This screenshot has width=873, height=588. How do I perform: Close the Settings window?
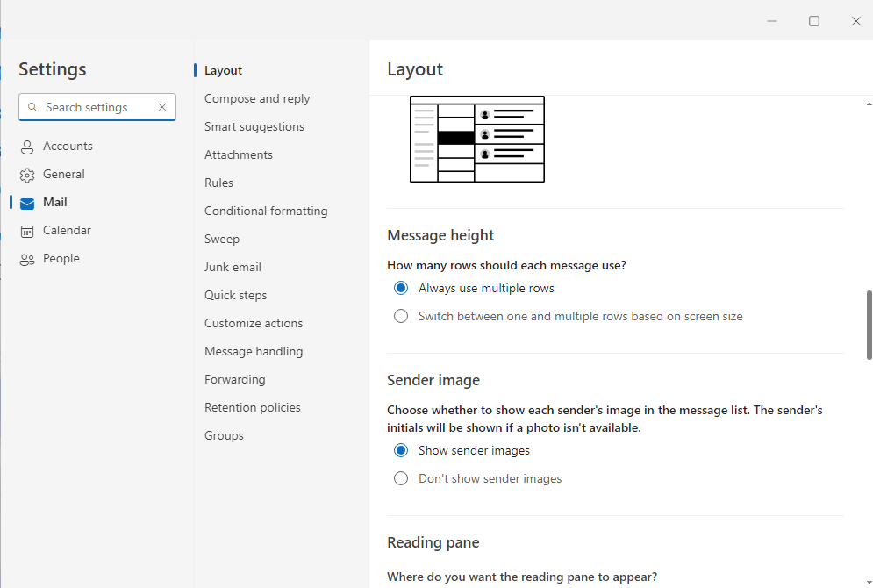coord(856,21)
